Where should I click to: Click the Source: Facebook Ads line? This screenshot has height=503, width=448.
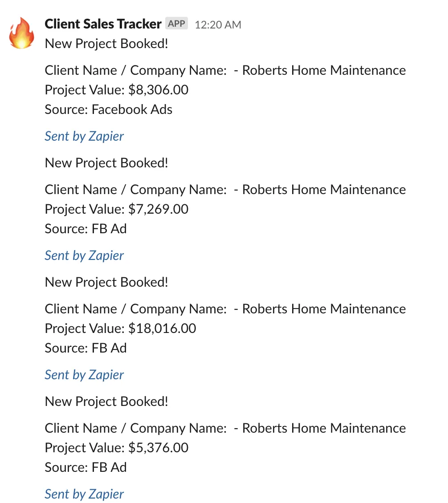(109, 110)
